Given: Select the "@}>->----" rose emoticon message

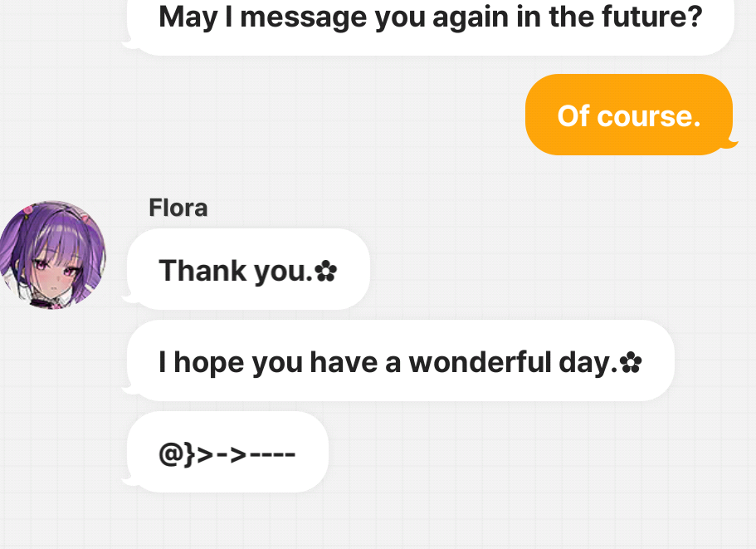Looking at the screenshot, I should tap(227, 453).
